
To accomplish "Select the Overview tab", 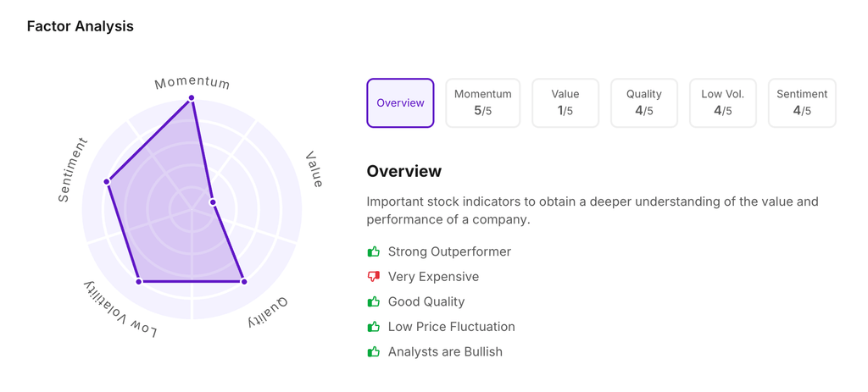I will [x=400, y=103].
